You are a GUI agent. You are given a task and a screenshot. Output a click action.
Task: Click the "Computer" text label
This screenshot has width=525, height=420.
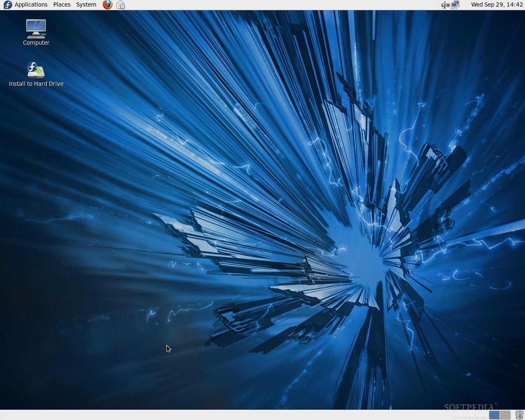[x=36, y=43]
